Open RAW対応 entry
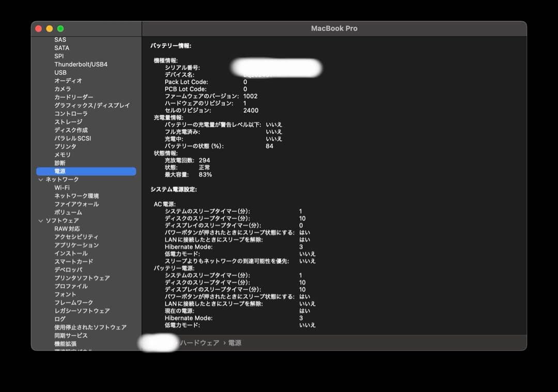558x392 pixels. point(67,229)
